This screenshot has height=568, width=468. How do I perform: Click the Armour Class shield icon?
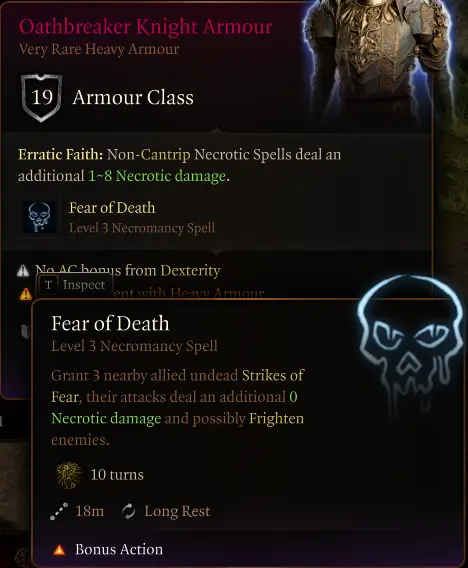click(42, 97)
